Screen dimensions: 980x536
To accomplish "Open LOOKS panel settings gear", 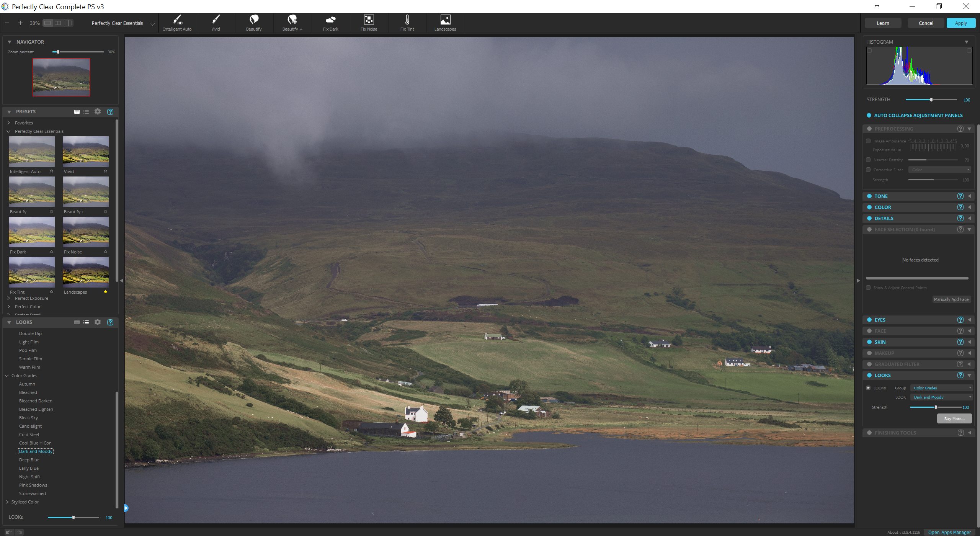I will tap(98, 322).
